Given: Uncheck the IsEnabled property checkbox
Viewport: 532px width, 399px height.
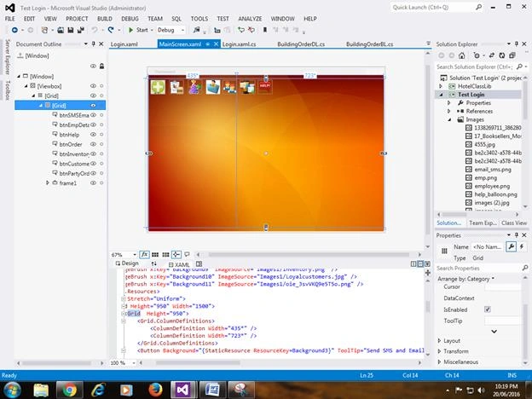Looking at the screenshot, I should click(488, 309).
